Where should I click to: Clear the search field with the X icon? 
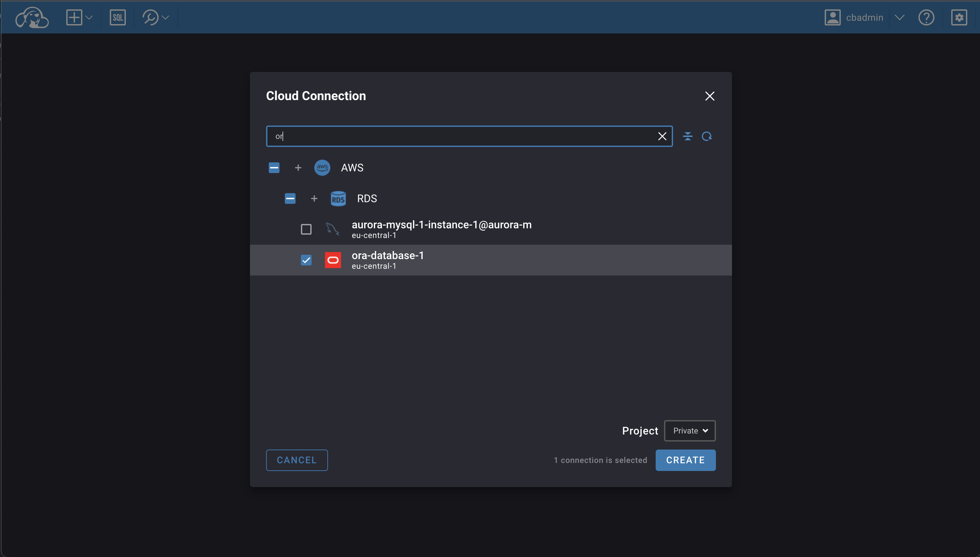[x=662, y=136]
